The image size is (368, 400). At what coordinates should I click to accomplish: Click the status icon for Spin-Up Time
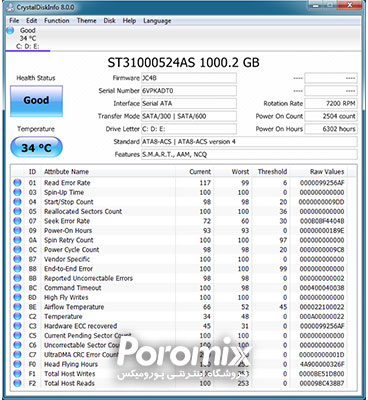point(17,192)
